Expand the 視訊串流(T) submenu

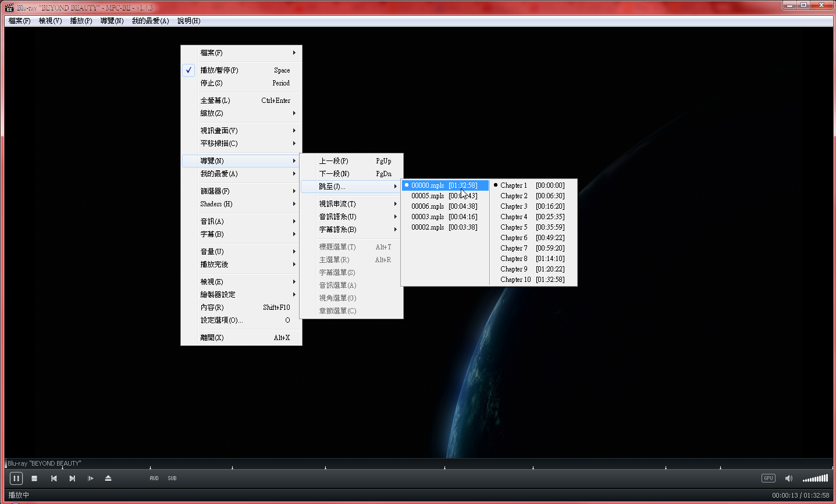pyautogui.click(x=351, y=204)
